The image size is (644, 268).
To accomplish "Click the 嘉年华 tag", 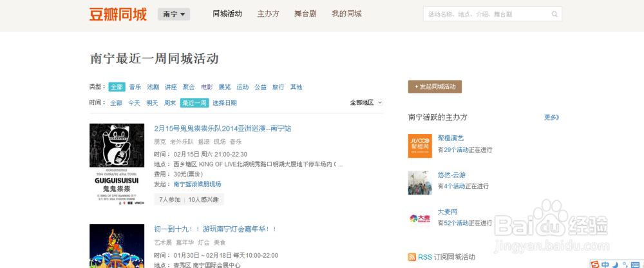I will (184, 242).
